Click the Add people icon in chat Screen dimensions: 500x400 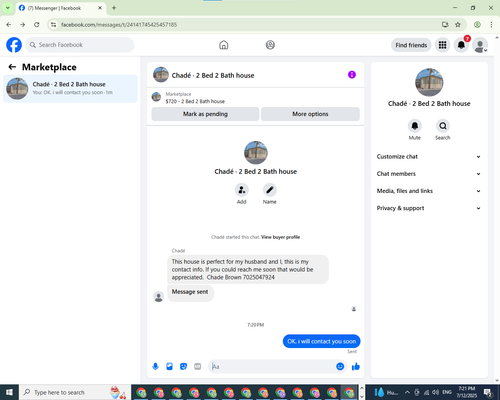pos(241,190)
